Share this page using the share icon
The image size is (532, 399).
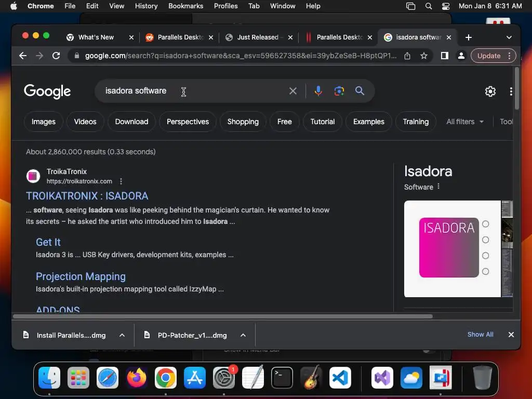tap(407, 56)
